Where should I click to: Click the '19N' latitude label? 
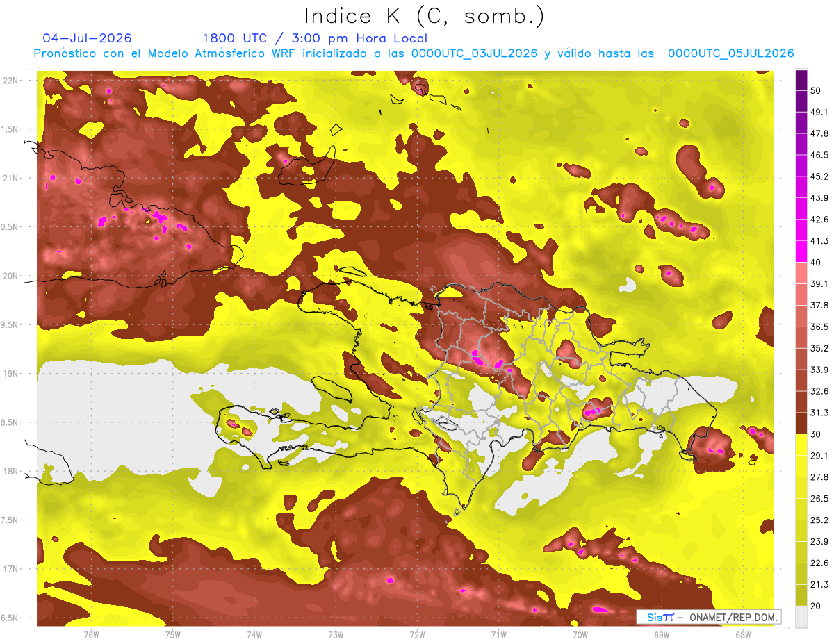pos(12,374)
